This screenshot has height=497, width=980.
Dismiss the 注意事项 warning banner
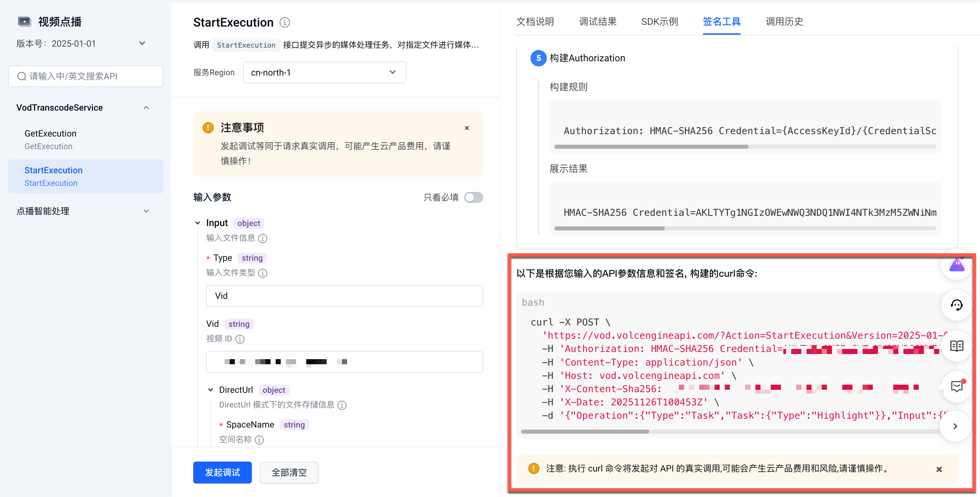point(467,128)
